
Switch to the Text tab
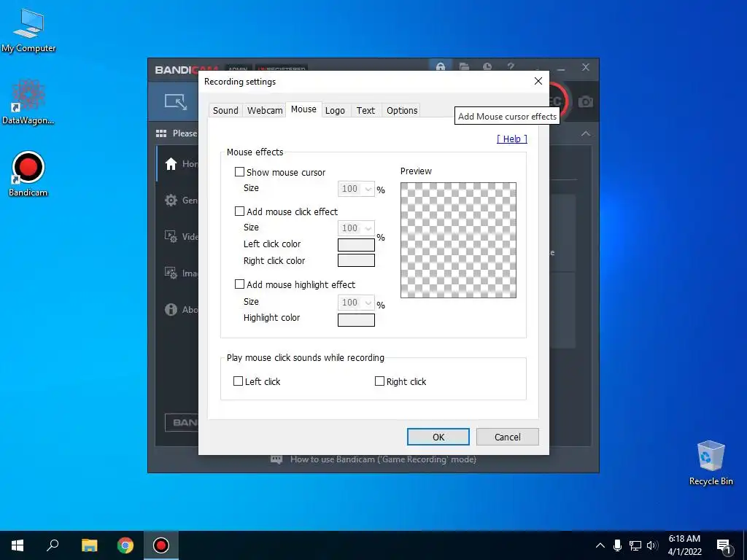[365, 111]
